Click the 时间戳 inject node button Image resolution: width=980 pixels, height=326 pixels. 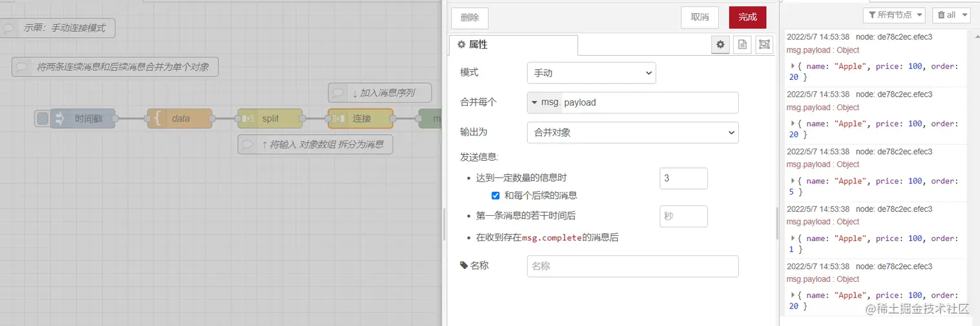pos(42,119)
